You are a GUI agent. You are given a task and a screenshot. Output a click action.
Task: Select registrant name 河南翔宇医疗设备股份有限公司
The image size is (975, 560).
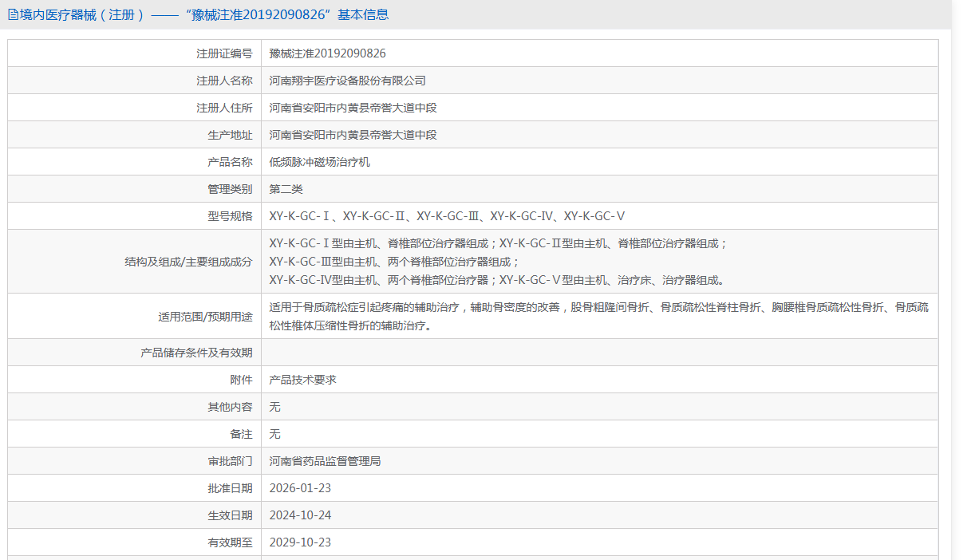pyautogui.click(x=347, y=81)
